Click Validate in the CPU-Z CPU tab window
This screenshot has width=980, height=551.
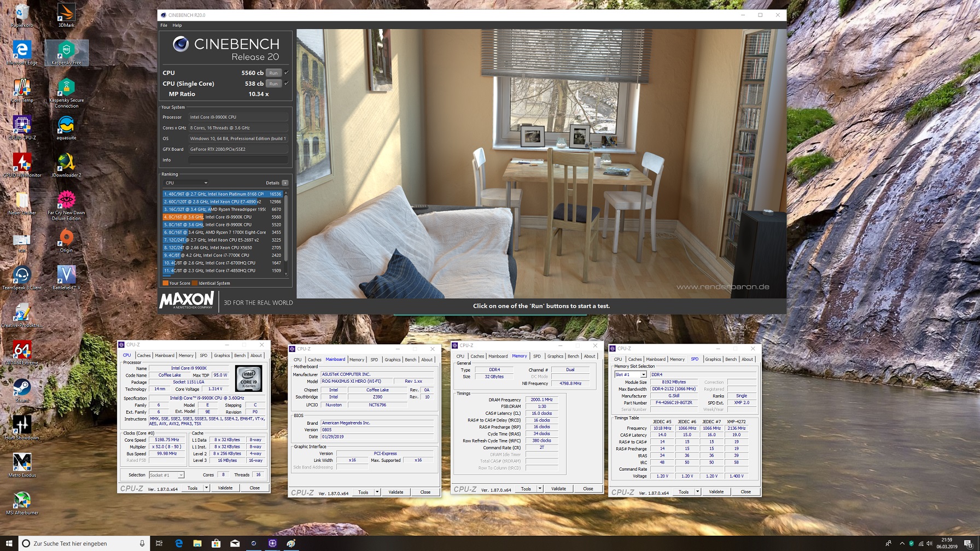[x=225, y=488]
